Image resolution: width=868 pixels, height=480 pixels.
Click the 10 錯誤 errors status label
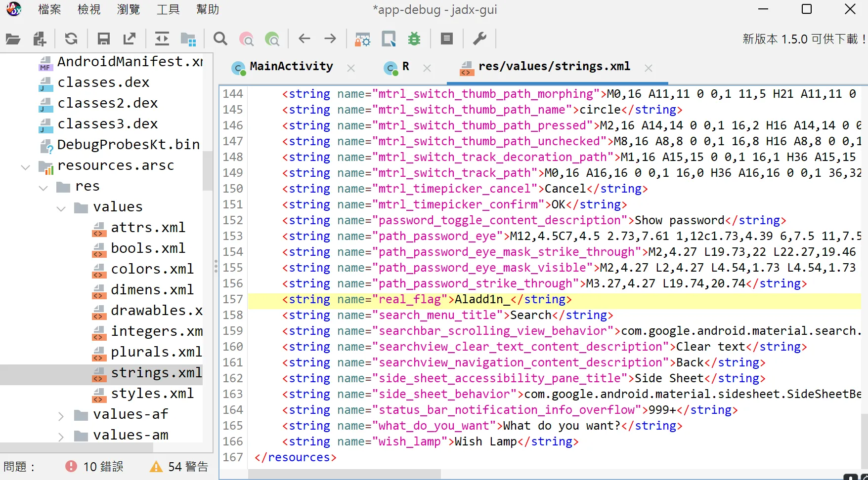(x=103, y=467)
